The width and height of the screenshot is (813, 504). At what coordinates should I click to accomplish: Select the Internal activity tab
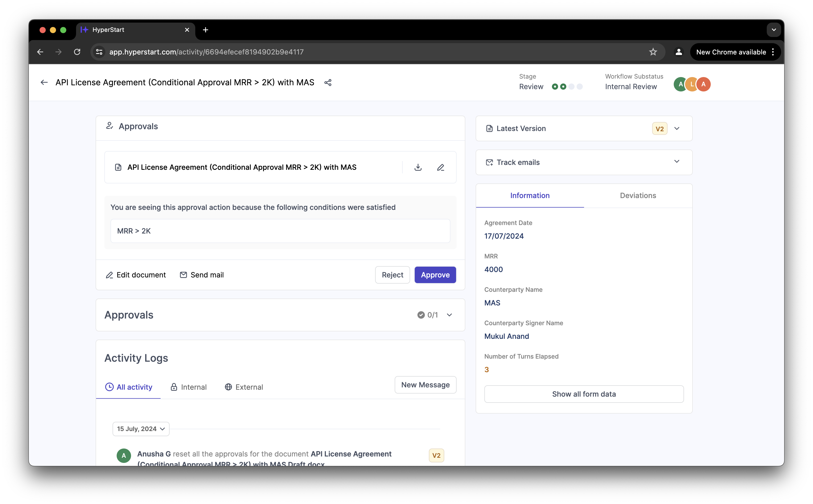189,387
